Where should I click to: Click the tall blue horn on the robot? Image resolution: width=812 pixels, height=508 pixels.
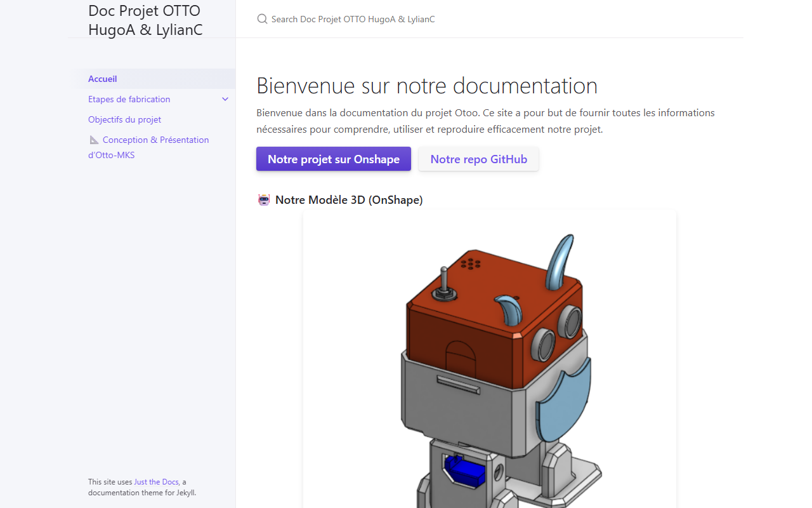pyautogui.click(x=559, y=262)
